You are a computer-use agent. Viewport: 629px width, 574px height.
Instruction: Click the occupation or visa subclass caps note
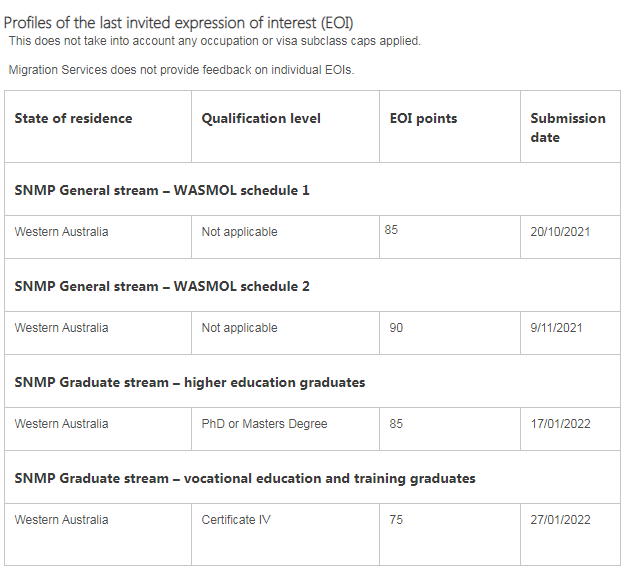(215, 41)
